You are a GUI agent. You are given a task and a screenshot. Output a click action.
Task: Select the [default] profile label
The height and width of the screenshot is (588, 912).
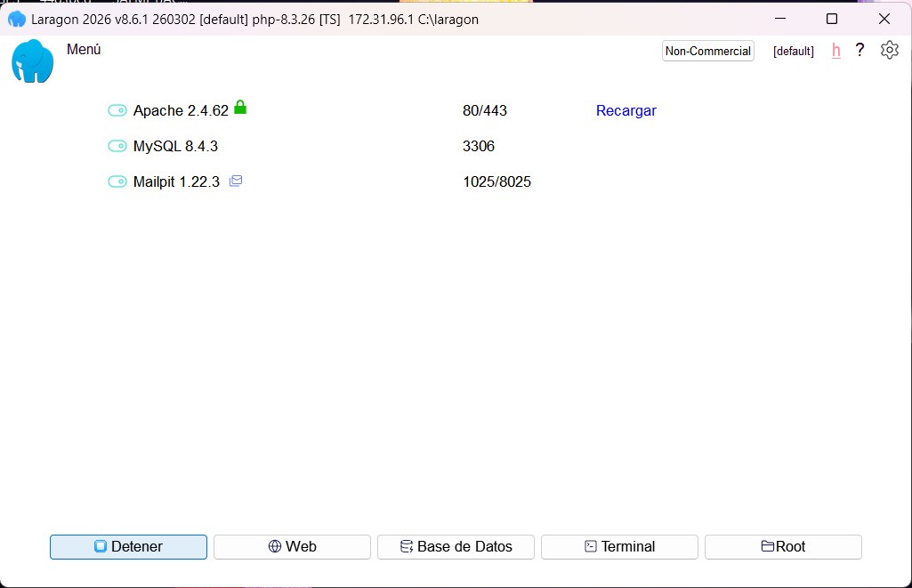(794, 52)
